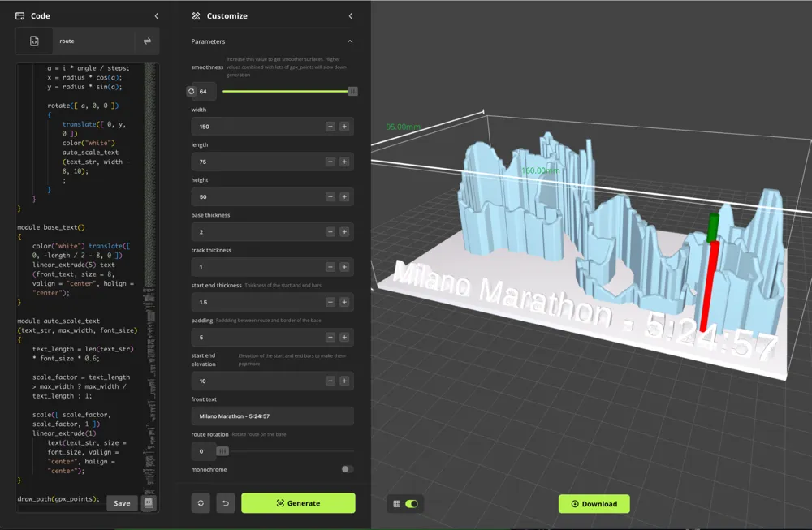Click the front text input field
812x530 pixels.
pyautogui.click(x=272, y=416)
